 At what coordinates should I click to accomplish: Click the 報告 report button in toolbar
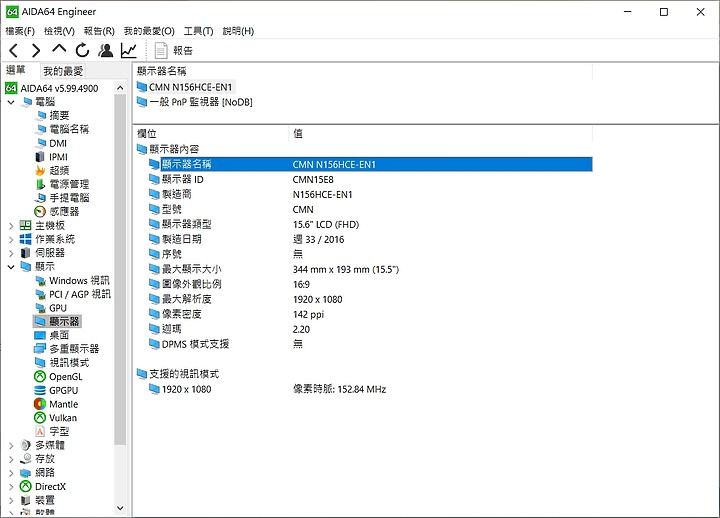click(x=174, y=51)
